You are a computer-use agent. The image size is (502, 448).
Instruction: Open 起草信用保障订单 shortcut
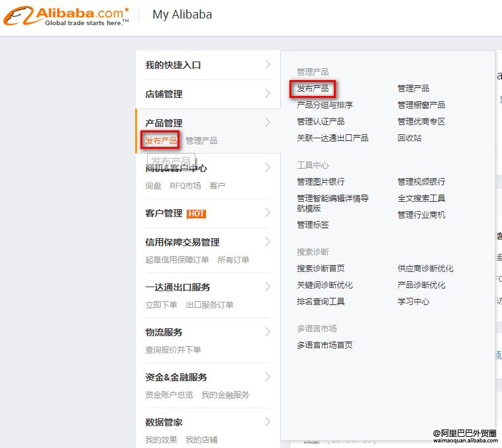[177, 260]
